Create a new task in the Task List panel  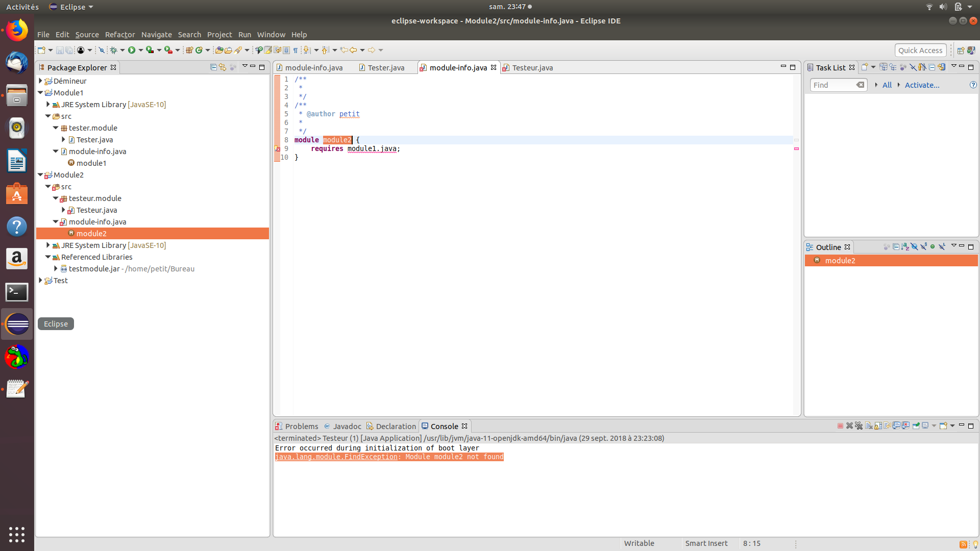point(864,67)
